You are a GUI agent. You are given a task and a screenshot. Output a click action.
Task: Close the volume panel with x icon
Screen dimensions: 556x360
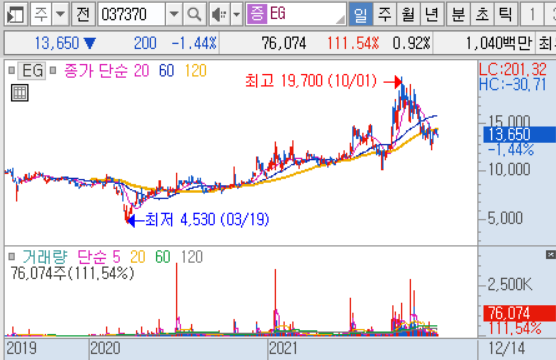551,254
